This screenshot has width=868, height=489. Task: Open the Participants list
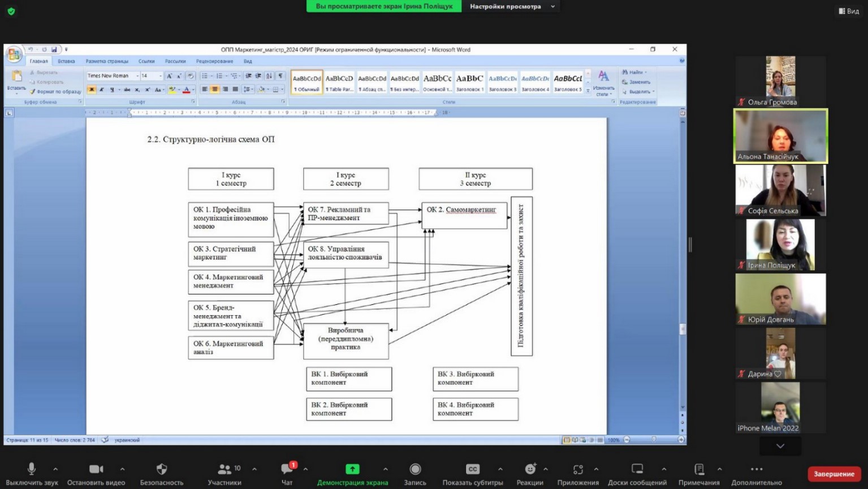(x=224, y=469)
